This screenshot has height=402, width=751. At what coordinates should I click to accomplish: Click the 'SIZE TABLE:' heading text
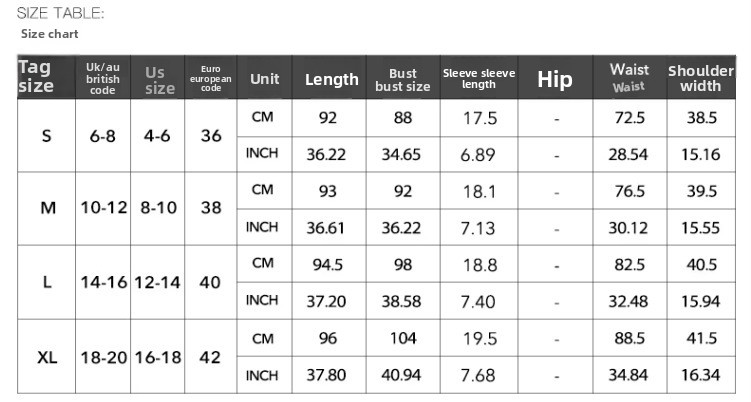(60, 13)
